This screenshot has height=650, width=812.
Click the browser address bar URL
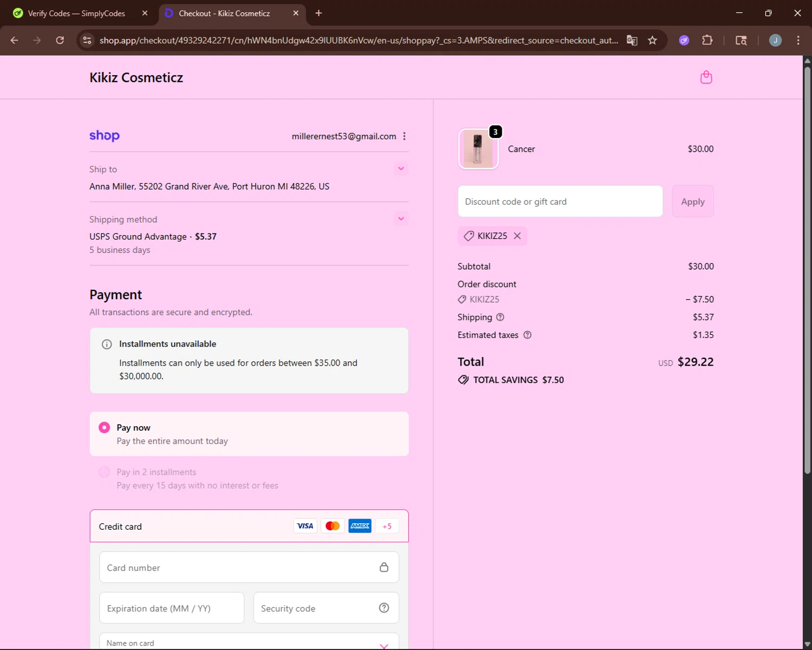click(x=358, y=40)
